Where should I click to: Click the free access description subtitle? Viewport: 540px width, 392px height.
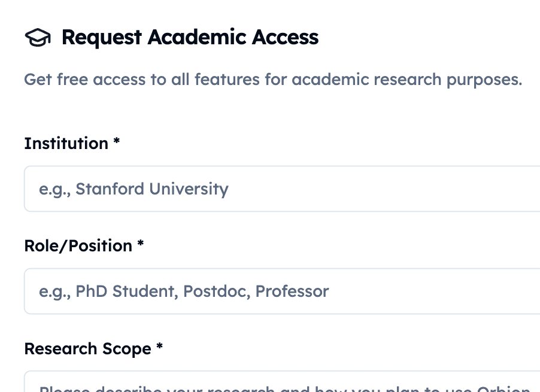(x=273, y=79)
